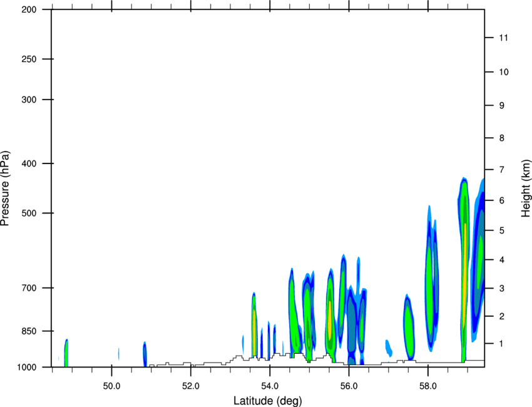The image size is (532, 407).
Task: Click the 56.0 latitude tick label
Action: pos(349,386)
